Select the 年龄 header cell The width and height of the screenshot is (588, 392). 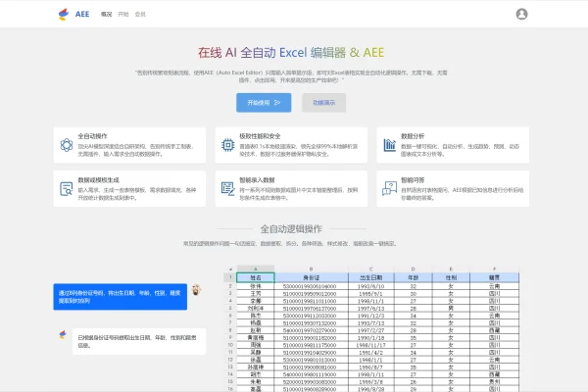coord(413,277)
